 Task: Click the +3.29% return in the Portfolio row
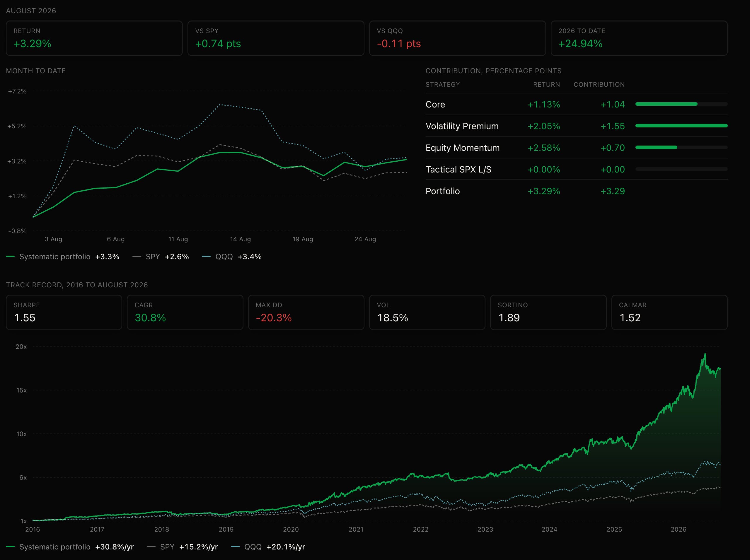click(544, 191)
